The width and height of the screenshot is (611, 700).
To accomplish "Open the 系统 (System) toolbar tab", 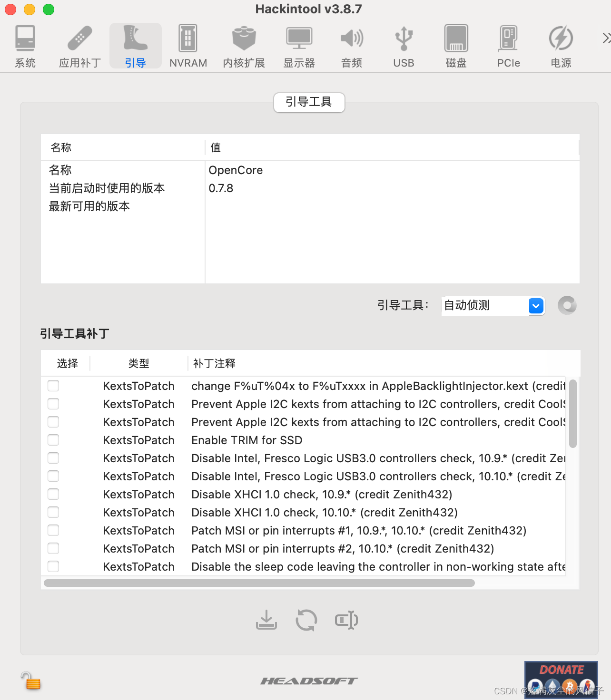I will tap(25, 46).
